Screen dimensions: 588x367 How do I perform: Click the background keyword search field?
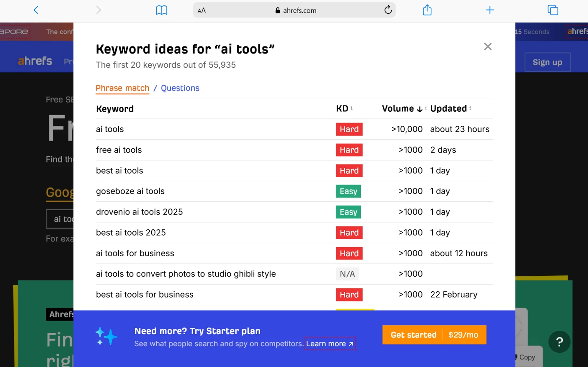pyautogui.click(x=60, y=219)
